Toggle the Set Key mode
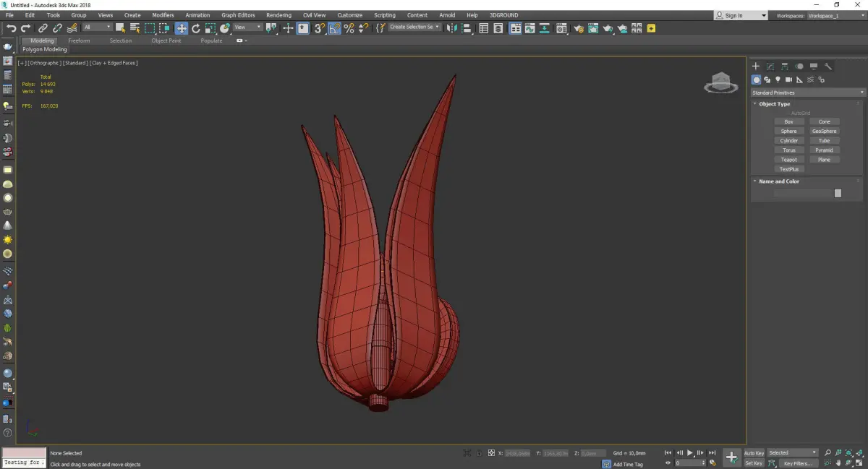Image resolution: width=868 pixels, height=469 pixels. (754, 463)
